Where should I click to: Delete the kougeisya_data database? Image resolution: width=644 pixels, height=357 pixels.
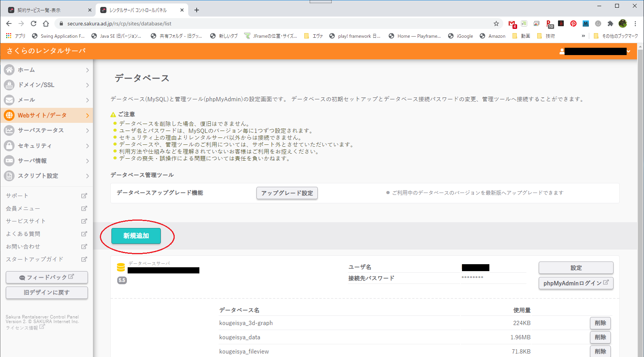click(x=600, y=337)
